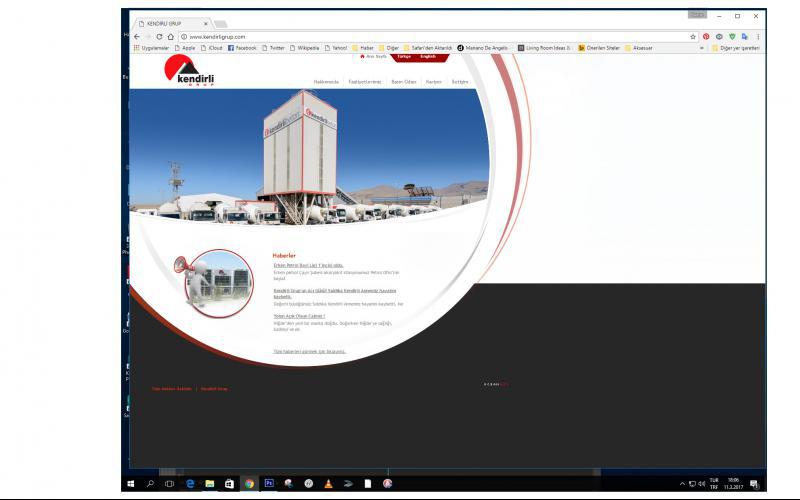The image size is (800, 500).
Task: Open Windows taskbar search
Action: coord(150,484)
